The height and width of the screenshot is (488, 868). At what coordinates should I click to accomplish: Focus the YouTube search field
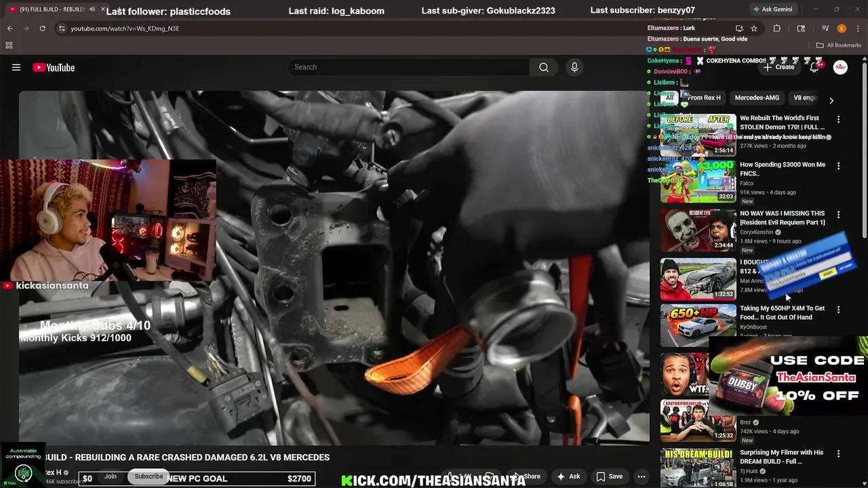pyautogui.click(x=409, y=67)
